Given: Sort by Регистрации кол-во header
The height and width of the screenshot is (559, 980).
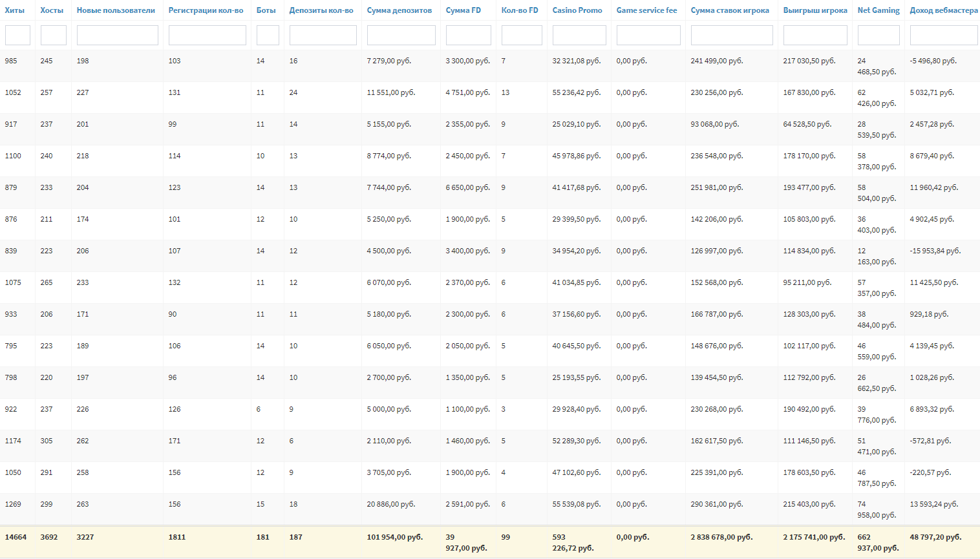Looking at the screenshot, I should pyautogui.click(x=206, y=10).
